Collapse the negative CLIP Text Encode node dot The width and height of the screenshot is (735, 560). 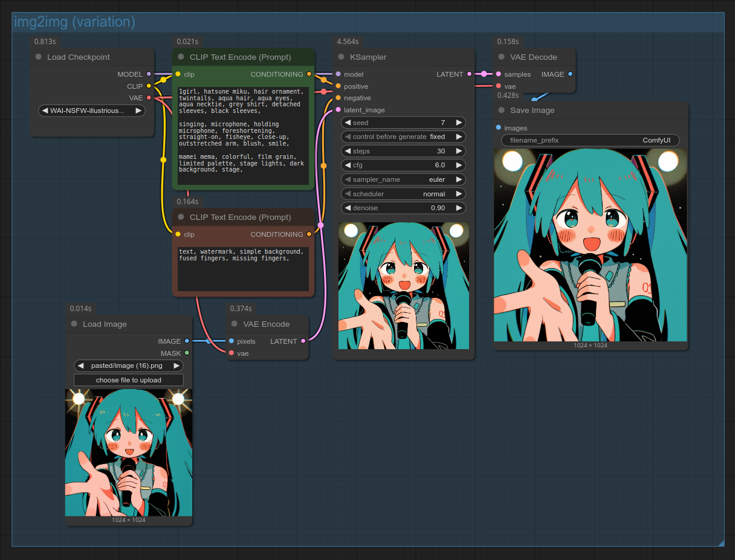(181, 217)
